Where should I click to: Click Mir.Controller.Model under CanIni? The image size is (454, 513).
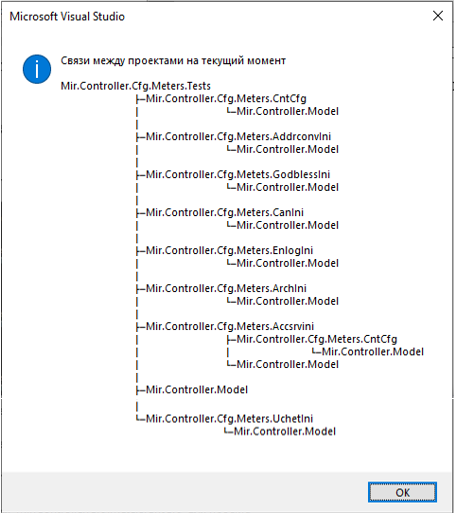pos(287,225)
